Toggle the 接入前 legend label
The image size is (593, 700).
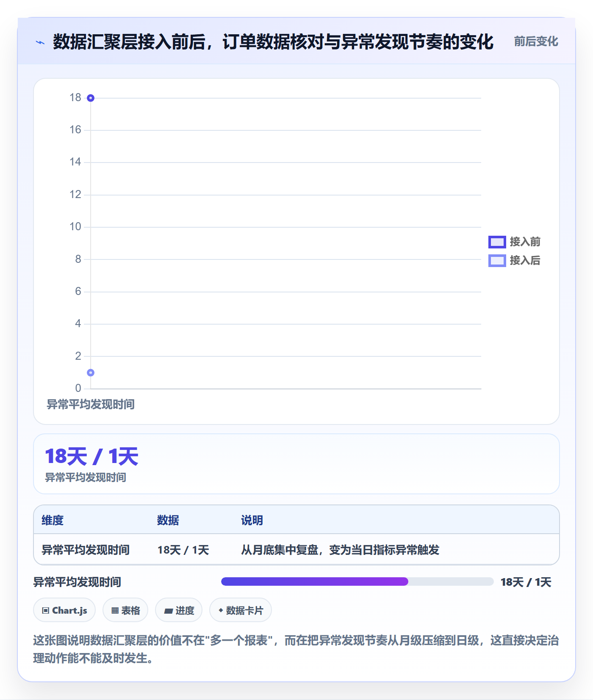525,242
